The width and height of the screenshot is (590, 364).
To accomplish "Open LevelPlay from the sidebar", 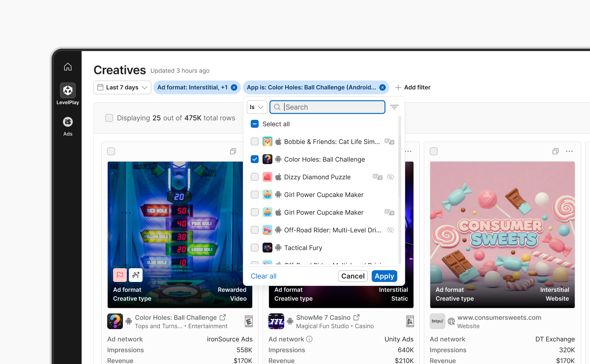I will pyautogui.click(x=68, y=94).
